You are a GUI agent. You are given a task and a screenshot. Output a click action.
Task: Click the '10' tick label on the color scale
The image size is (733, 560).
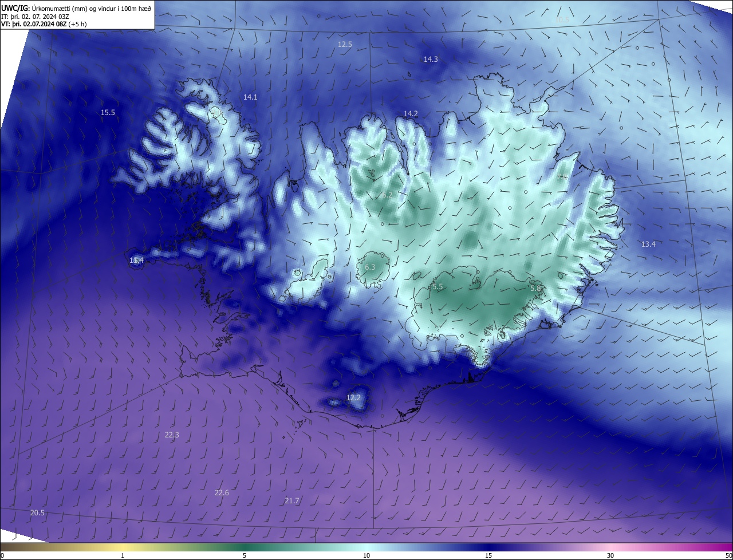coord(366,555)
